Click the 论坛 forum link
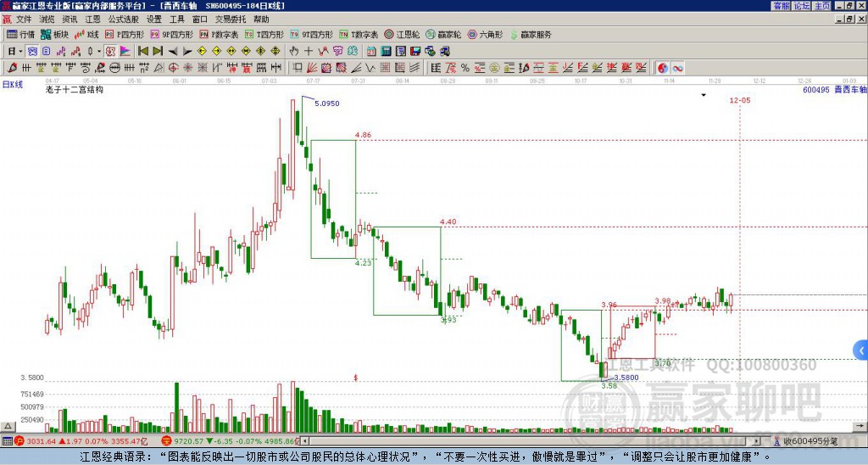 801,6
